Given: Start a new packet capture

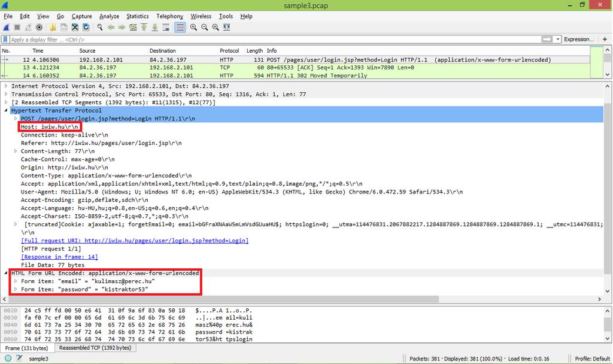Looking at the screenshot, I should click(x=6, y=28).
